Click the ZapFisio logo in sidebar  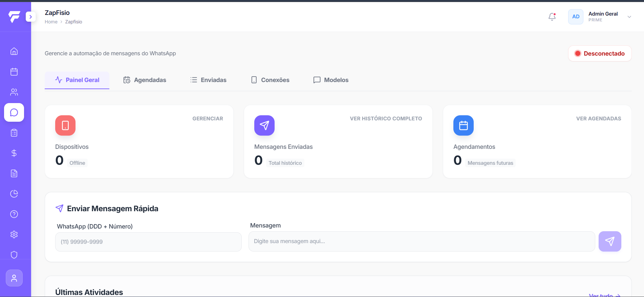(14, 17)
